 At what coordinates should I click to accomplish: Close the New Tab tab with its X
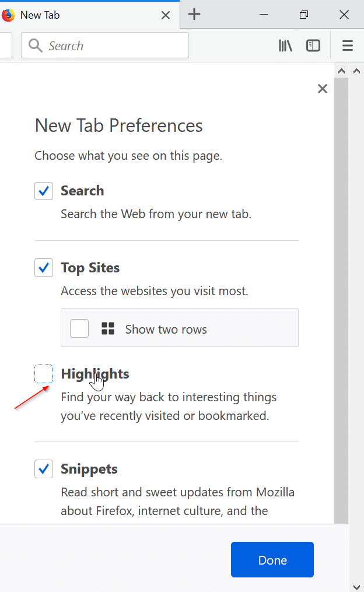pyautogui.click(x=165, y=15)
